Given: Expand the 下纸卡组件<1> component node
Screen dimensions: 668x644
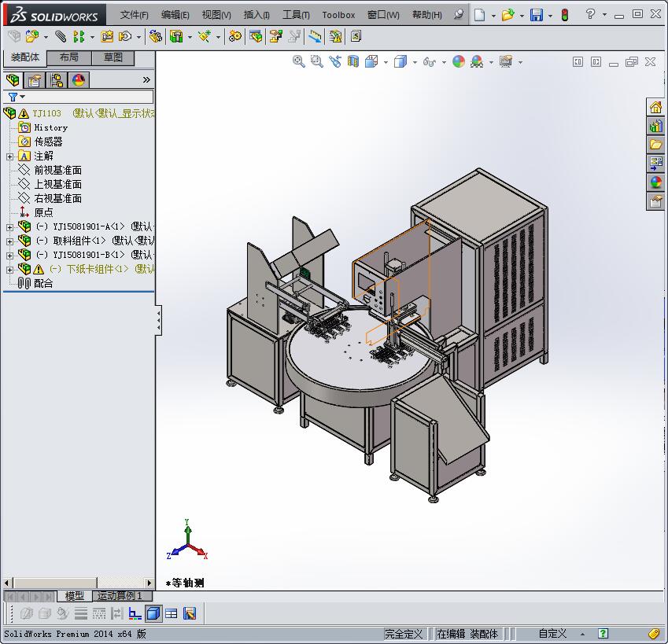Looking at the screenshot, I should point(9,270).
